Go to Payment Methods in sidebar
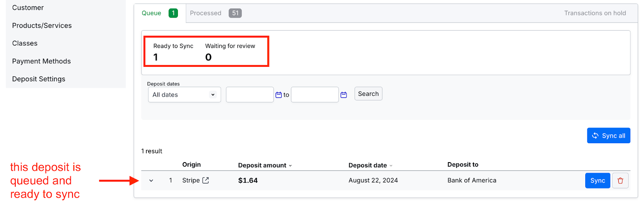 (41, 61)
